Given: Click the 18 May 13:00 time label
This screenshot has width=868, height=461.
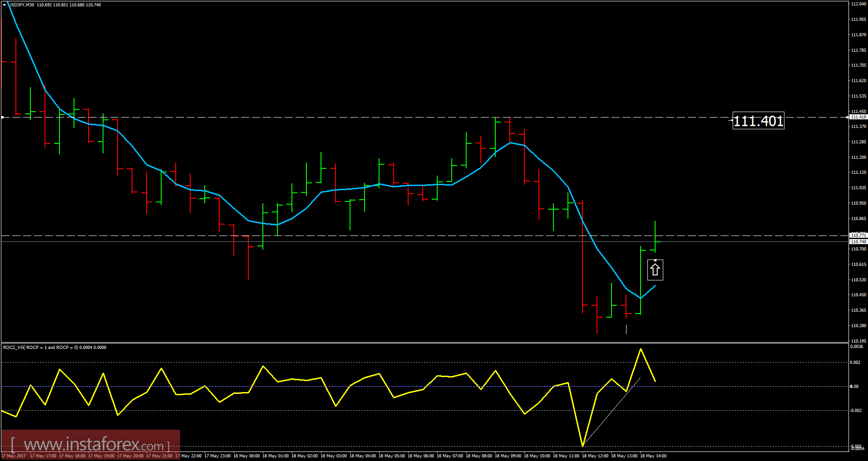Looking at the screenshot, I should [x=624, y=456].
